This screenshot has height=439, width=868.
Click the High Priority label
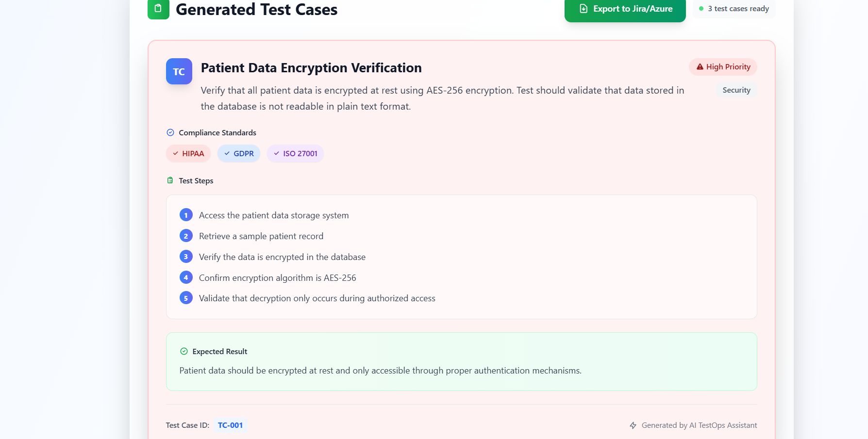click(x=728, y=67)
